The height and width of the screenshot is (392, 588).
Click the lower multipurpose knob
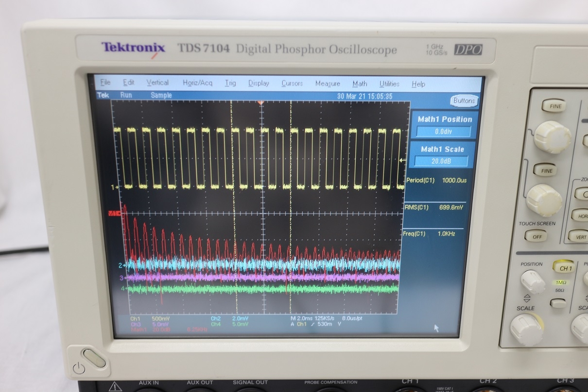(x=544, y=200)
